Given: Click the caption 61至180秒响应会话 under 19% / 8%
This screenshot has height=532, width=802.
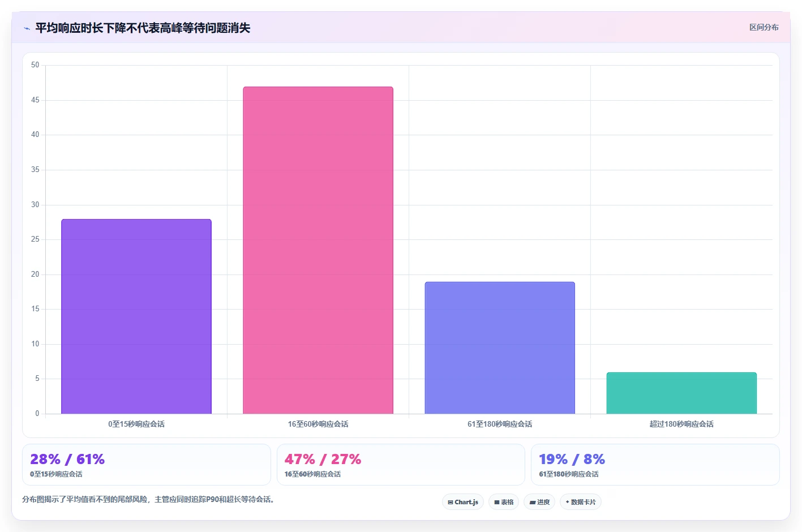Looking at the screenshot, I should point(569,474).
